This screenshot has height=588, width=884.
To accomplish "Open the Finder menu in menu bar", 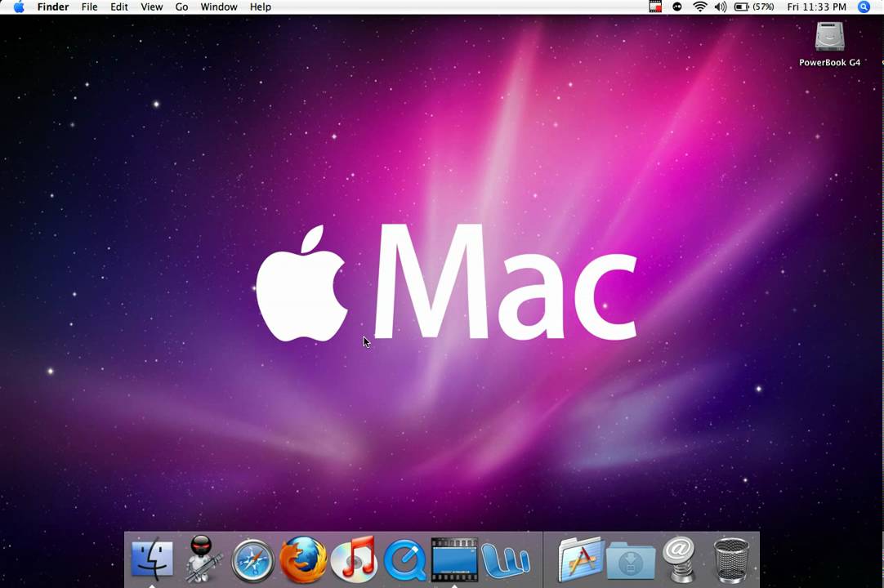I will 53,7.
